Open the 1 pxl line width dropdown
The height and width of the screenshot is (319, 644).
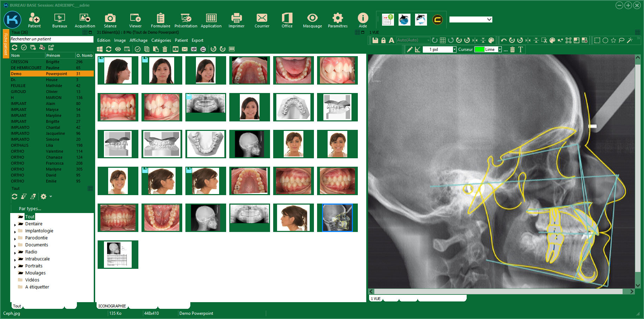454,49
